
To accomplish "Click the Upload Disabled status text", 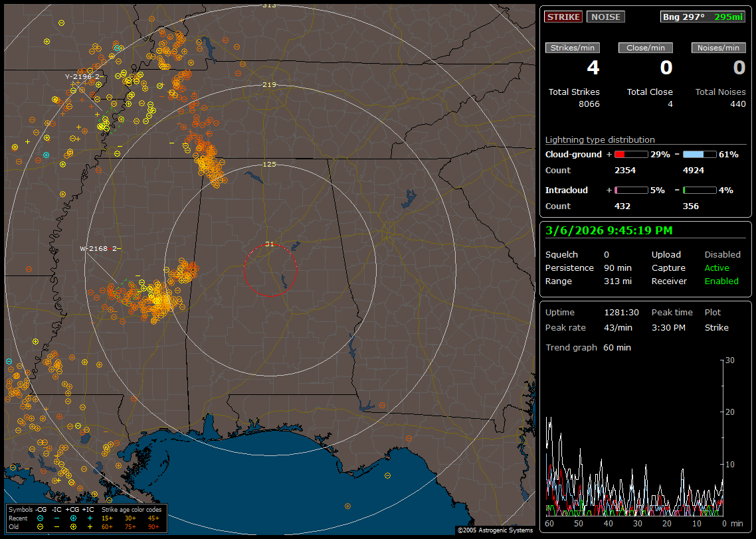I will tap(722, 255).
